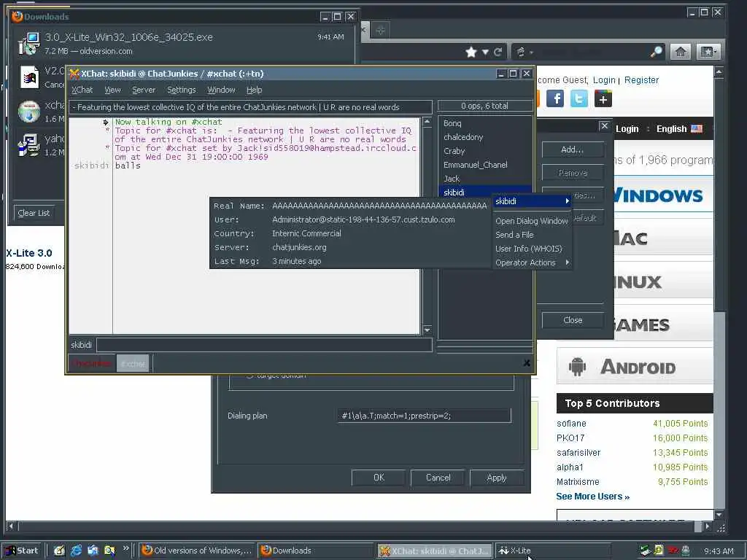Image resolution: width=747 pixels, height=560 pixels.
Task: Open the Window menu in XChat
Action: coord(221,90)
